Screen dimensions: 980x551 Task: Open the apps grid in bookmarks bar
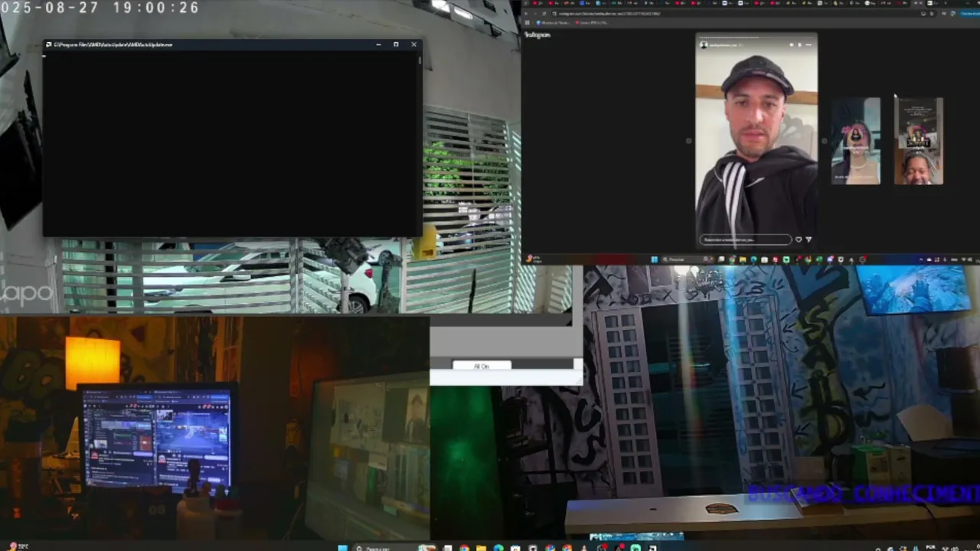tap(527, 23)
